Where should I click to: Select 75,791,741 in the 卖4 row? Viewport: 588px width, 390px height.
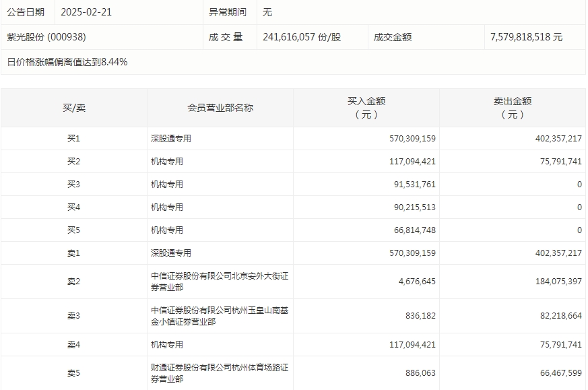[561, 344]
